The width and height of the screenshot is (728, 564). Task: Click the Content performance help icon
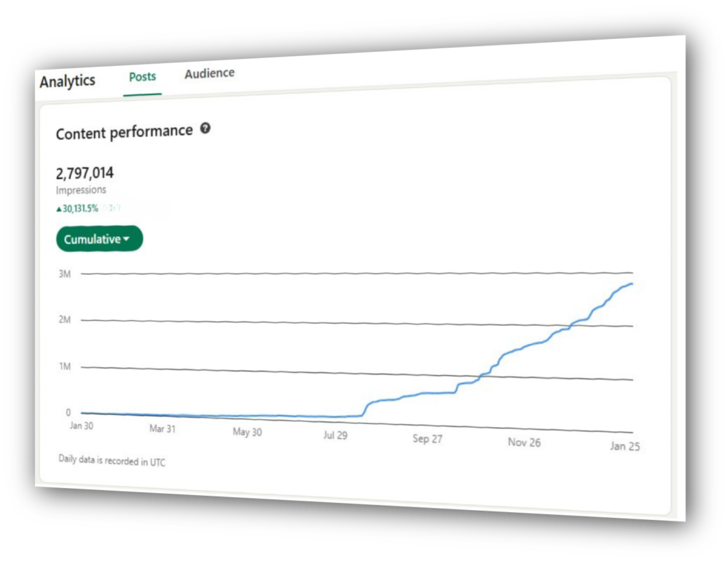(x=205, y=128)
